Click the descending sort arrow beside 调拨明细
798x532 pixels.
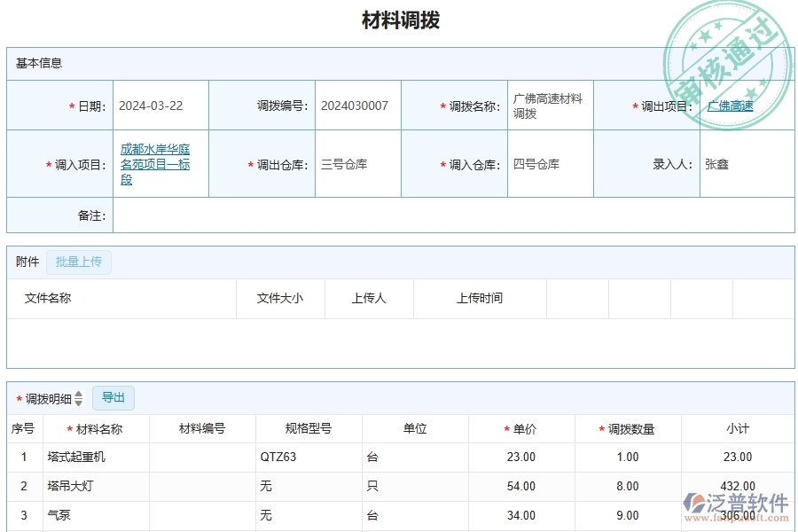[x=78, y=402]
